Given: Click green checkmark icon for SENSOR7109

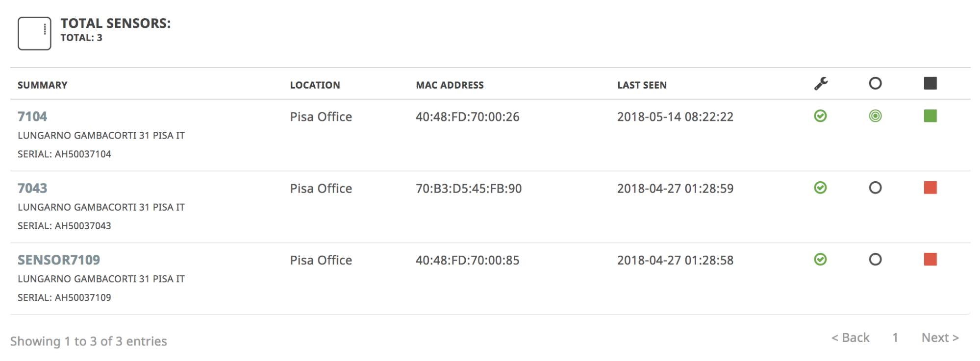Looking at the screenshot, I should pos(820,260).
